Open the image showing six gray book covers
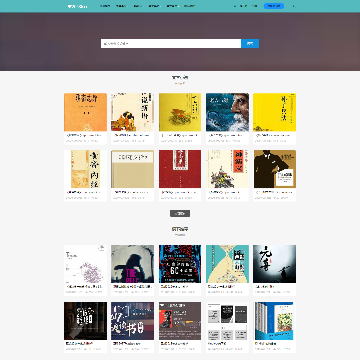The height and width of the screenshot is (360, 360). (227, 321)
